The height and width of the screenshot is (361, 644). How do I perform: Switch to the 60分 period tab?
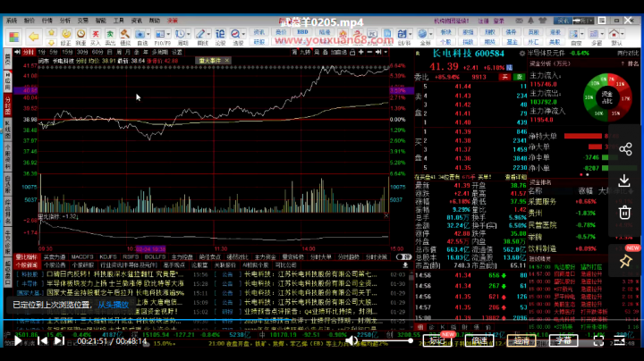tap(97, 52)
